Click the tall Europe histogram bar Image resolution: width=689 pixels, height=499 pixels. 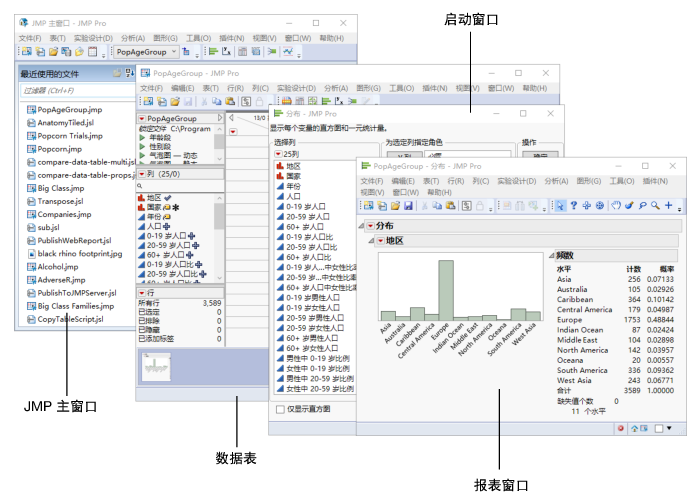coord(446,290)
